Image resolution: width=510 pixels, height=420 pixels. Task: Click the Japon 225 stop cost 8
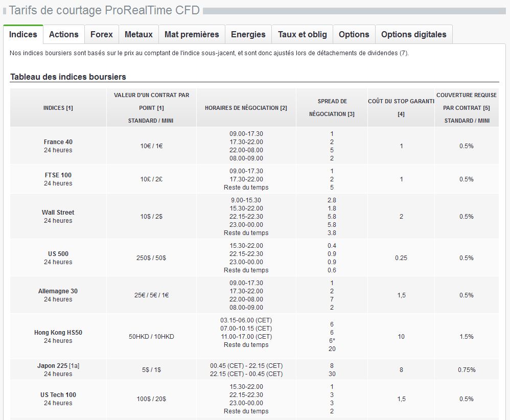[401, 370]
